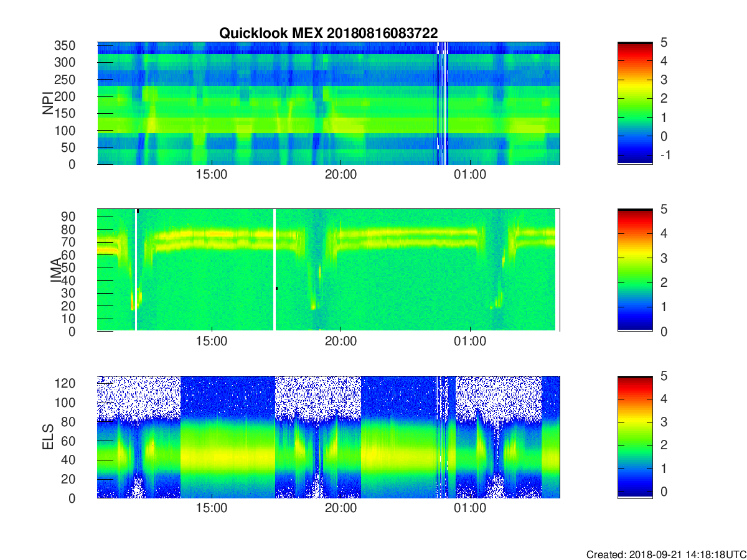Click the 20:00 tick under the ELS plot
The width and height of the screenshot is (747, 560).
[x=341, y=508]
